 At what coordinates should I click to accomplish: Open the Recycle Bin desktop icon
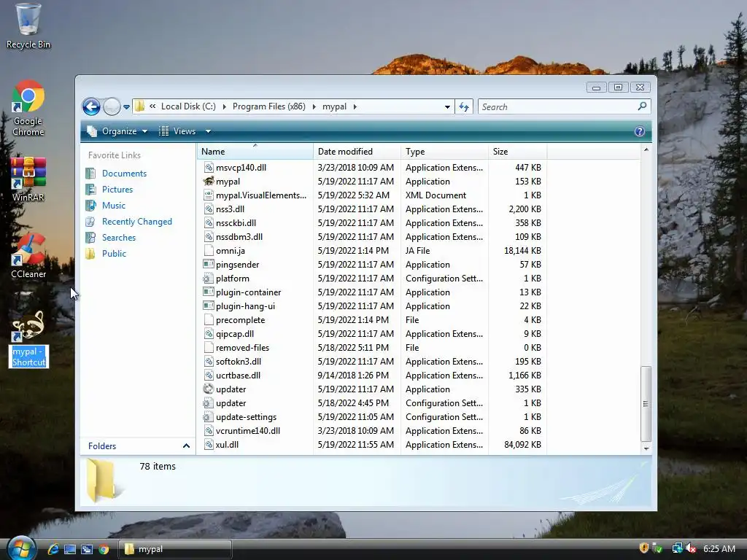click(x=28, y=26)
